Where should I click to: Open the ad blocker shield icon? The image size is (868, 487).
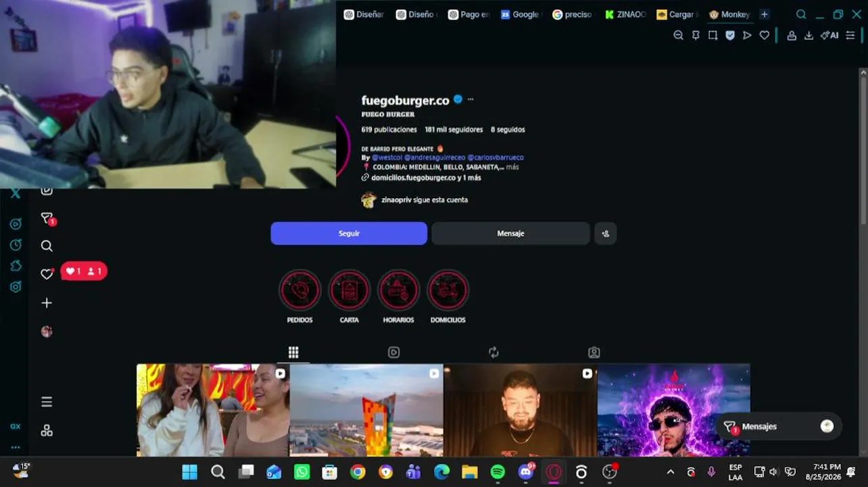coord(730,35)
